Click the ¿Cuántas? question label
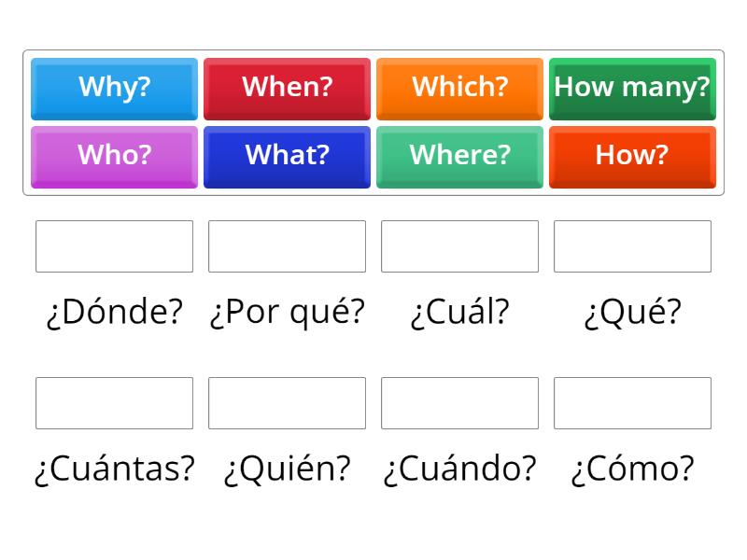Viewport: 747px width, 560px height. [114, 469]
